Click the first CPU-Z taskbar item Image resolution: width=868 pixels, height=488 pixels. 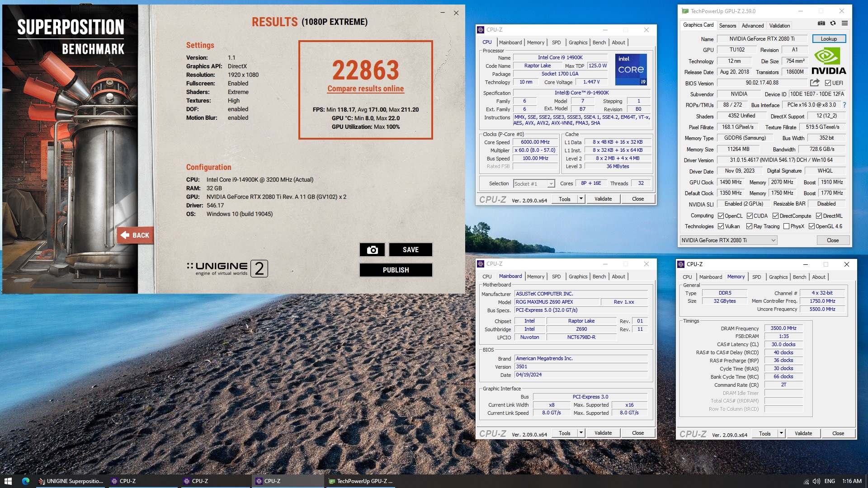pos(142,481)
